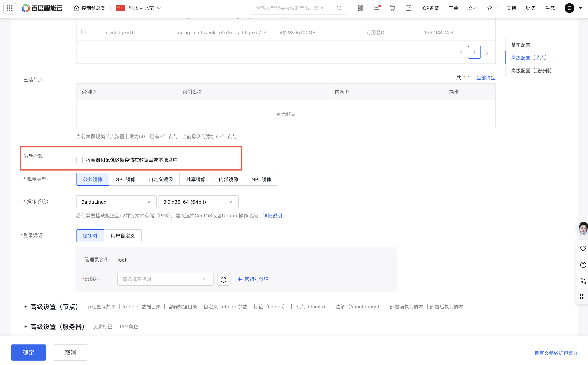588x365 pixels.
Task: Click the heart favorites icon
Action: [583, 248]
